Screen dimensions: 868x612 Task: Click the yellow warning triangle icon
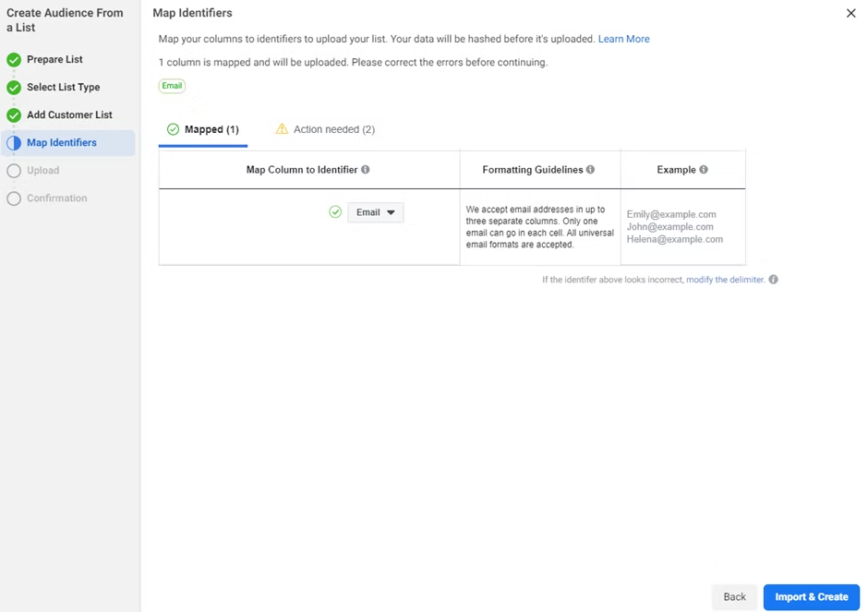(282, 129)
